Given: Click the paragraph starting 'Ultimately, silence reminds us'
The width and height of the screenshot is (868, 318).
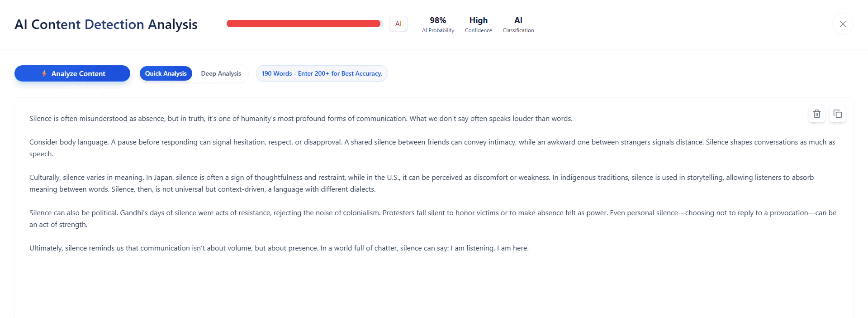Looking at the screenshot, I should tap(279, 248).
